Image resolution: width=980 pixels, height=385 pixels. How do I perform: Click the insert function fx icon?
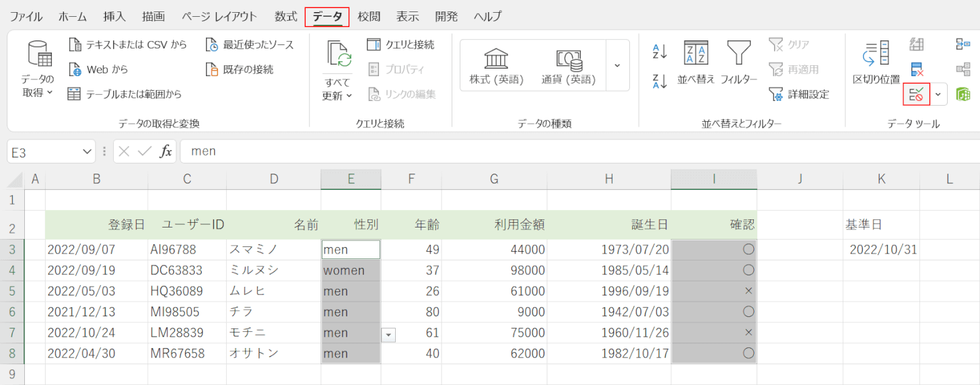tap(166, 151)
